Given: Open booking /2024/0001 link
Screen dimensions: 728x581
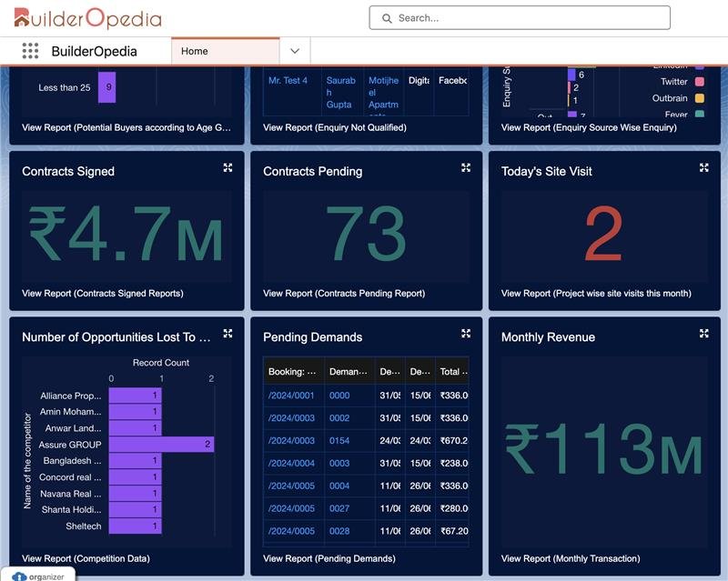Looking at the screenshot, I should [291, 396].
